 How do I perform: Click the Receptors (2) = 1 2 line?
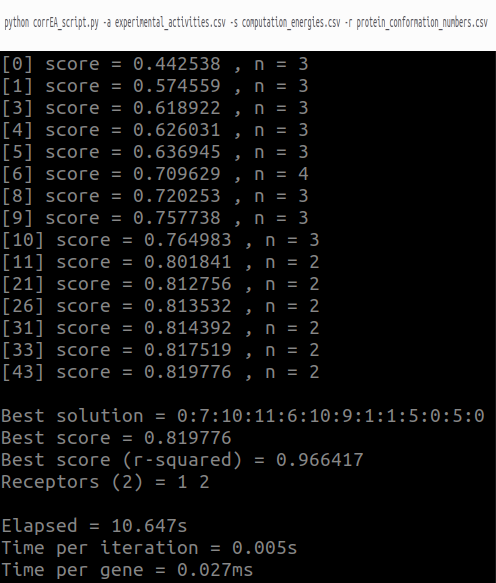point(105,482)
